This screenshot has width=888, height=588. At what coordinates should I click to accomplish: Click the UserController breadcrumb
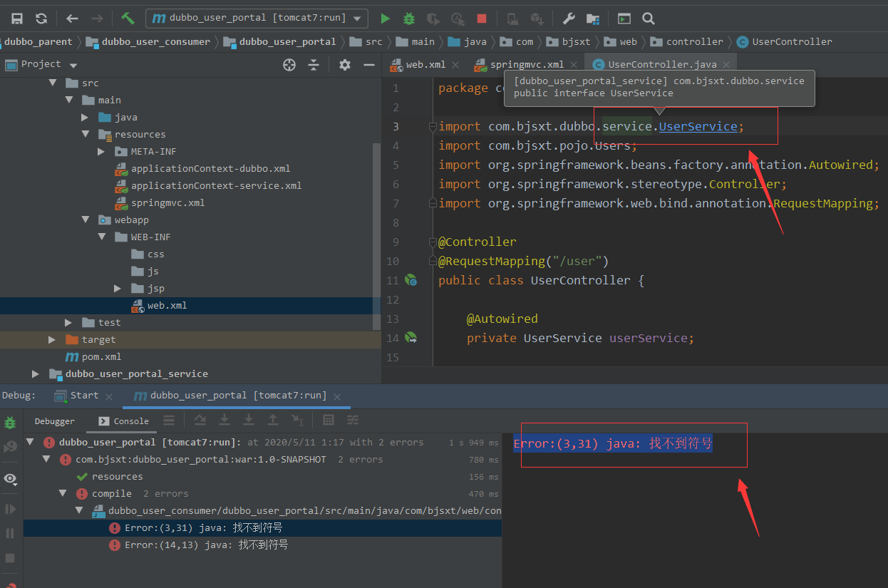tap(785, 41)
